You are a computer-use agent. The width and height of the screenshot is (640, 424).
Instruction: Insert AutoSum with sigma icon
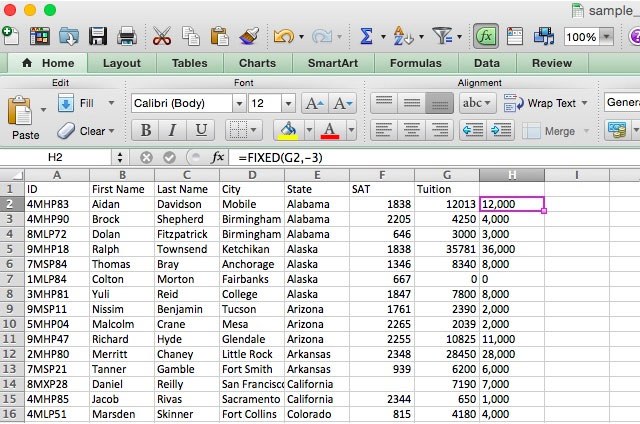(367, 36)
